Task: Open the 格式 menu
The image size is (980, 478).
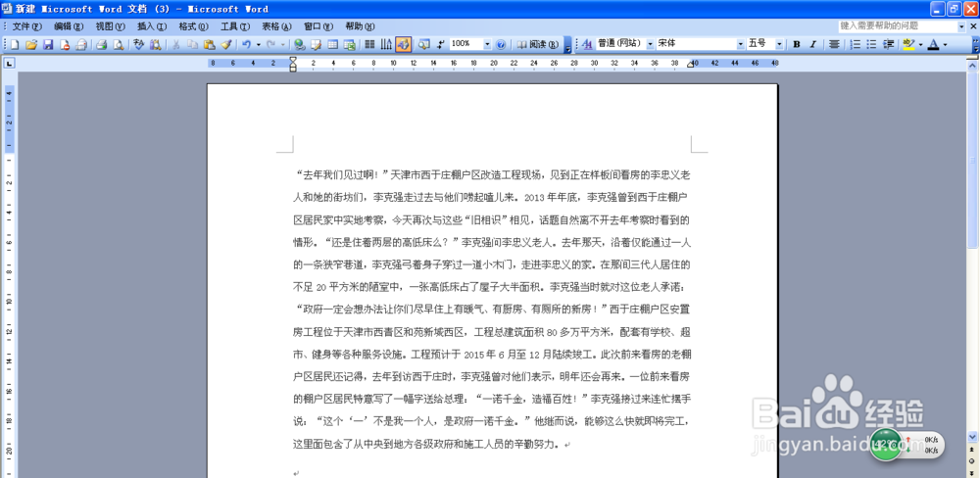Action: click(x=193, y=26)
